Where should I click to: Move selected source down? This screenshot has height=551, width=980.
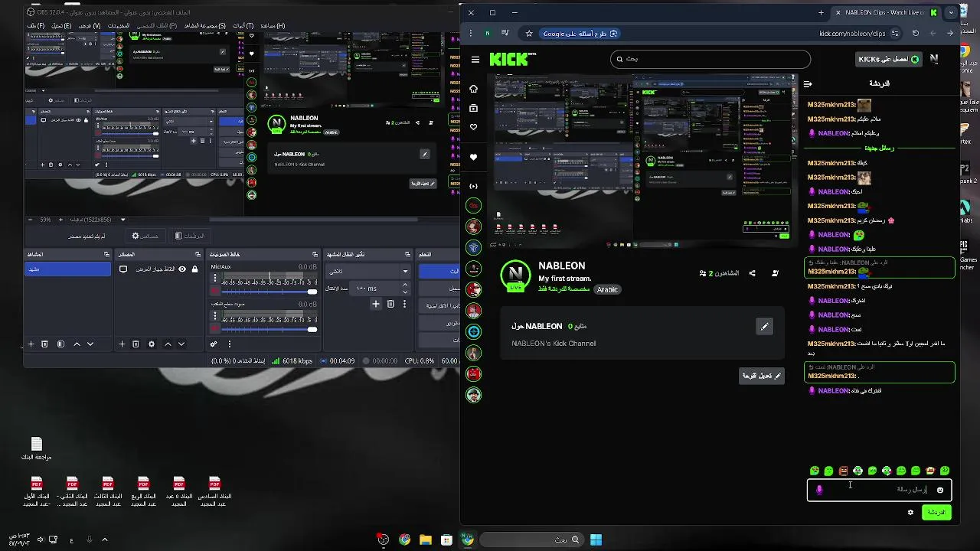[x=181, y=344]
